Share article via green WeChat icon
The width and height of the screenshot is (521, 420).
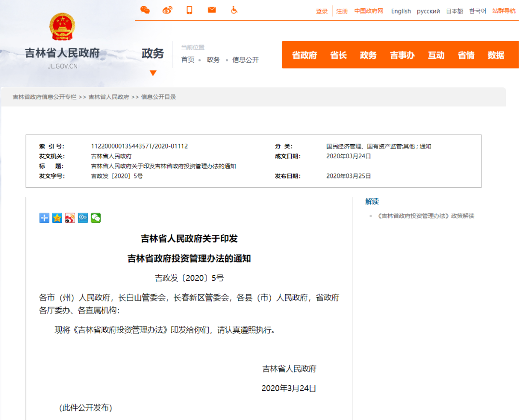pyautogui.click(x=96, y=218)
